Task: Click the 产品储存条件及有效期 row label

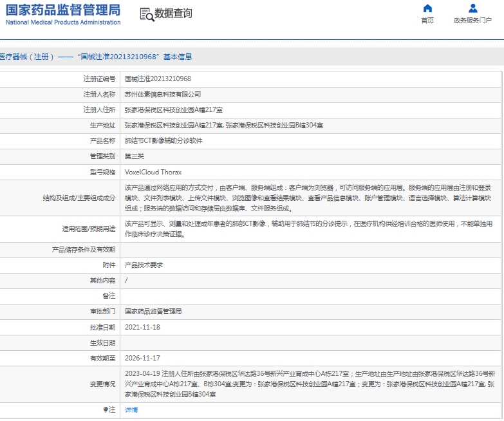Action: 84,250
